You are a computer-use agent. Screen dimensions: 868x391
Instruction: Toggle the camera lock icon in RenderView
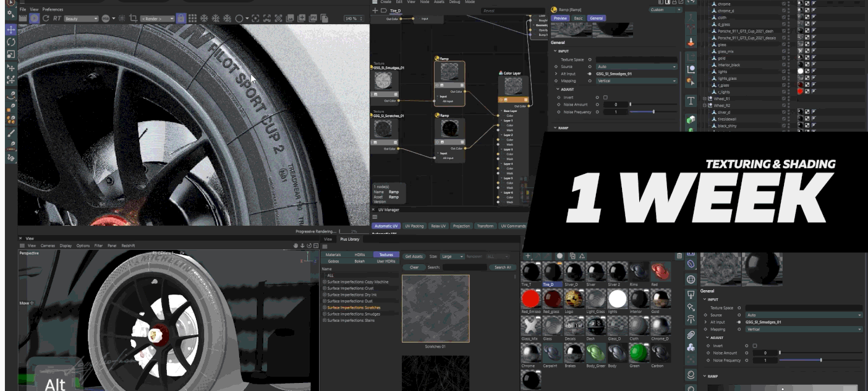pos(181,19)
